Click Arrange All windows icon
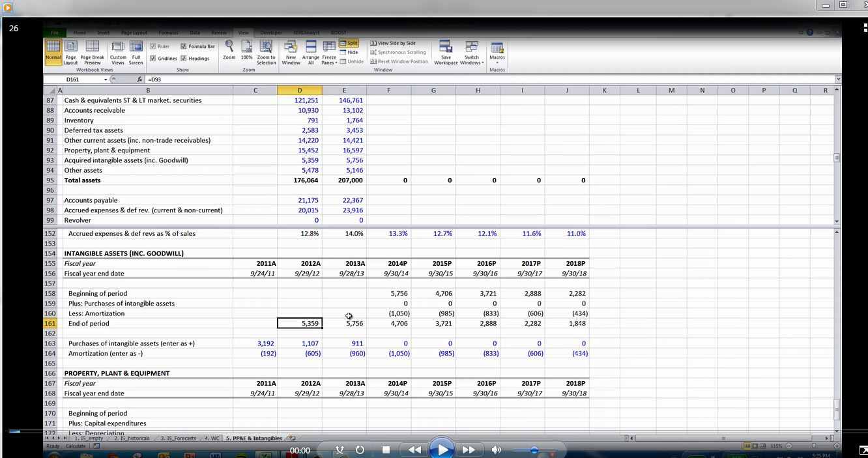 coord(311,51)
